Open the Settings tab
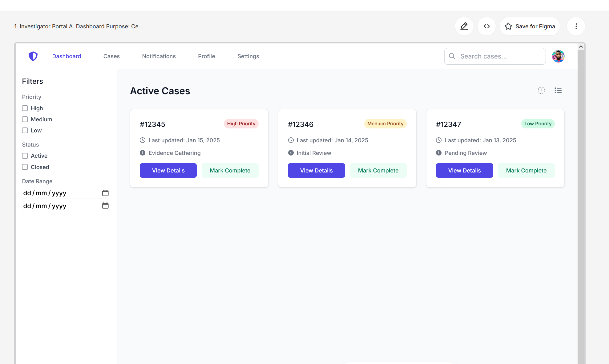The image size is (609, 364). coord(248,56)
